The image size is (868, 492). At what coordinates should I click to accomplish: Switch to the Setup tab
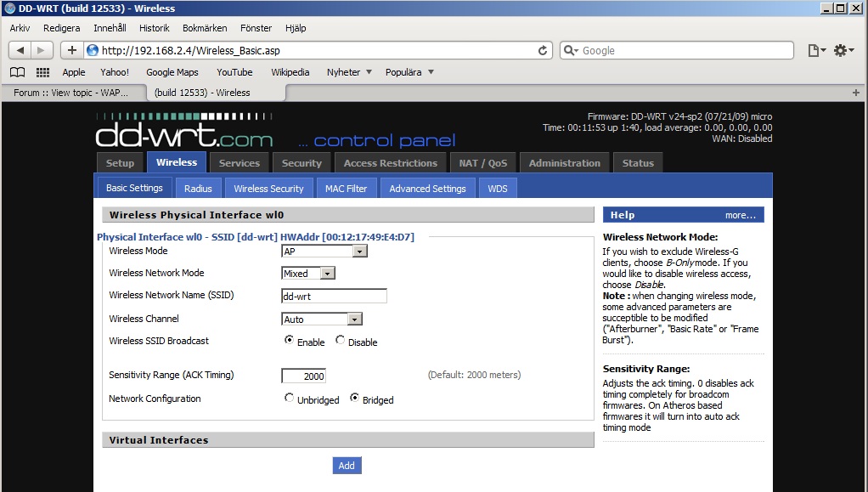[x=120, y=163]
